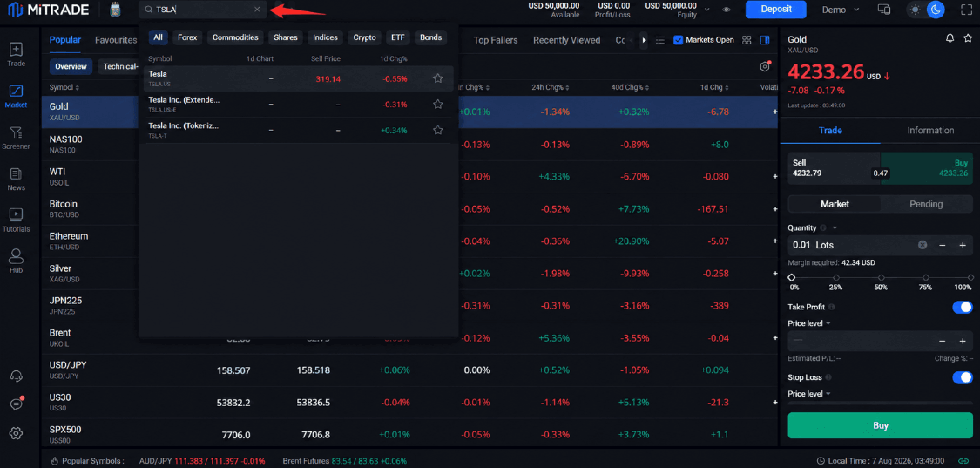
Task: Click the search magnifier icon
Action: click(x=148, y=10)
